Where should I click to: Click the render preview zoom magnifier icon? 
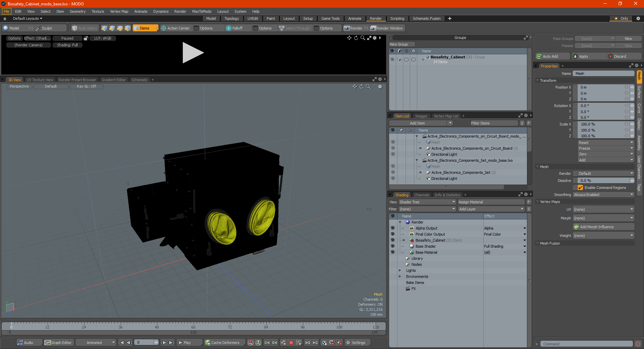click(x=363, y=38)
